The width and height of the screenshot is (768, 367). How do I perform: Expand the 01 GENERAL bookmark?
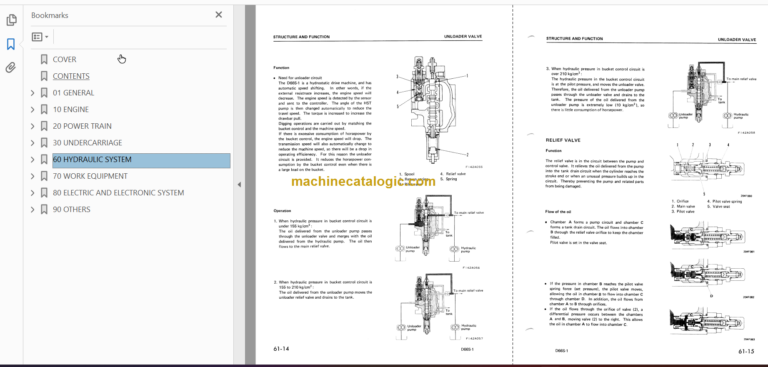[33, 93]
